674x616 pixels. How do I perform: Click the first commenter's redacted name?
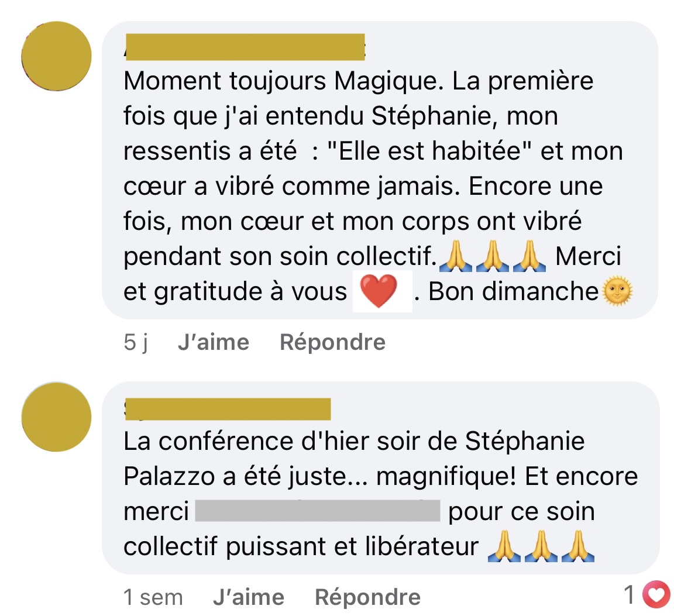pyautogui.click(x=245, y=47)
